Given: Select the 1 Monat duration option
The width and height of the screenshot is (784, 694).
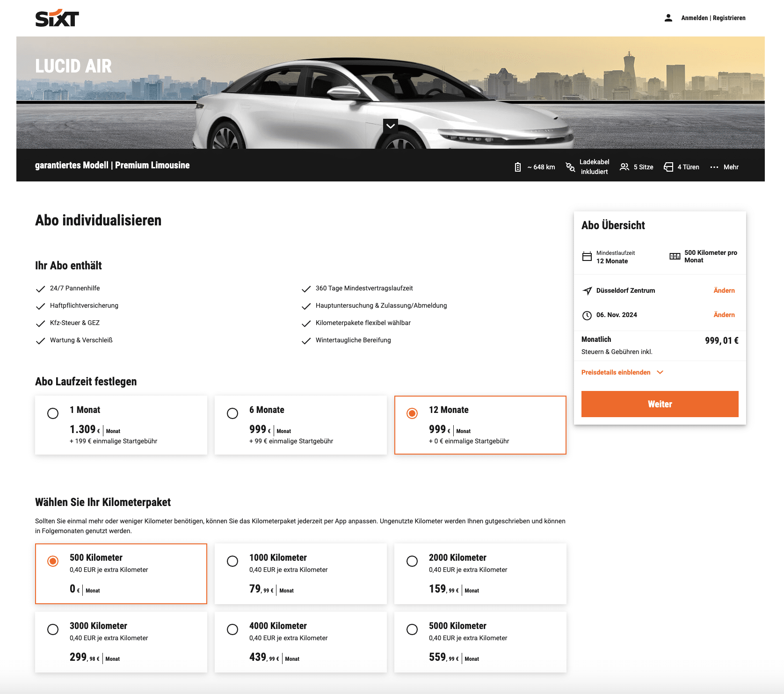Looking at the screenshot, I should (121, 425).
